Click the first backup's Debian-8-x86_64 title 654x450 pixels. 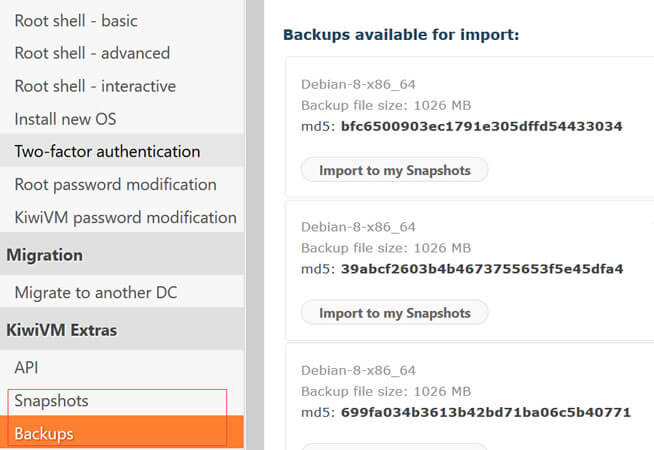pyautogui.click(x=358, y=84)
